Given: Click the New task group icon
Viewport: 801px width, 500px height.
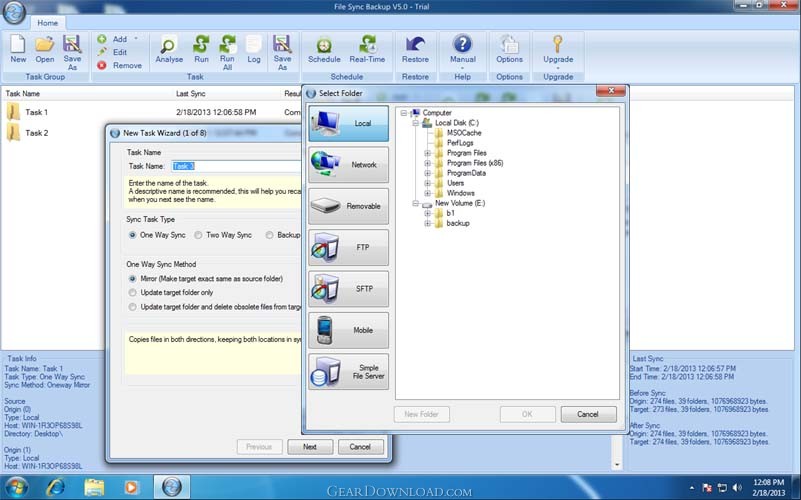Looking at the screenshot, I should pos(18,50).
